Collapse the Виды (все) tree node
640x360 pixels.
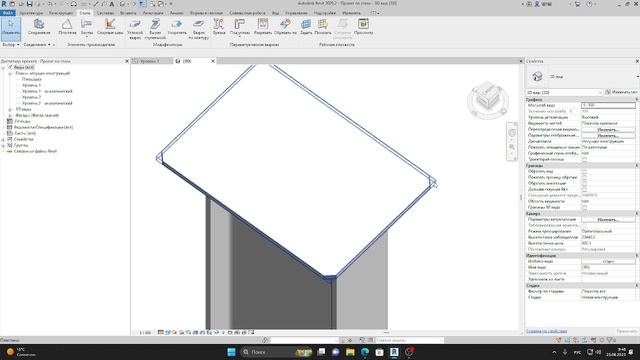(4, 67)
